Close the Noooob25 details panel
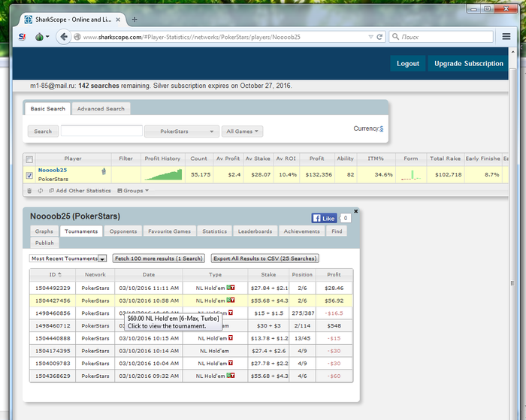The image size is (526, 420). (x=356, y=211)
